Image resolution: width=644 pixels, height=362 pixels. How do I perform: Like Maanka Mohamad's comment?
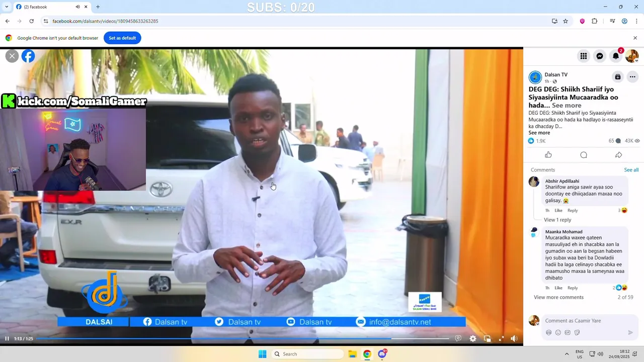[x=558, y=288]
